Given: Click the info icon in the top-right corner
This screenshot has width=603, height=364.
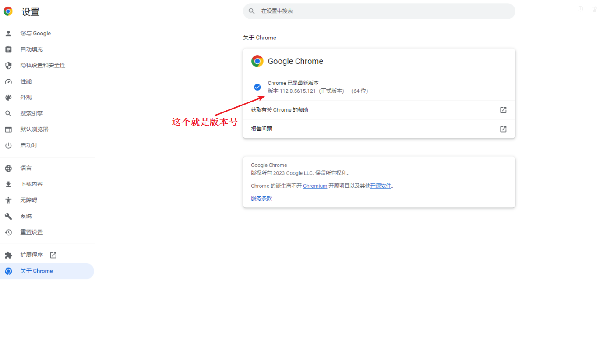Looking at the screenshot, I should [x=580, y=9].
